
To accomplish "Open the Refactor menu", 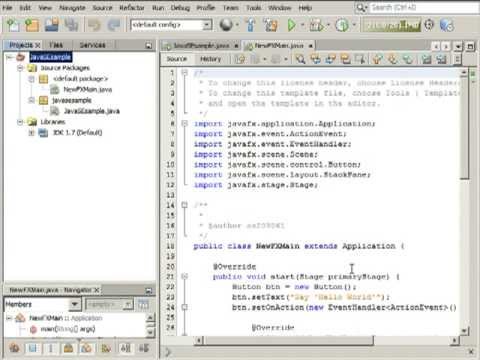I will pos(132,7).
